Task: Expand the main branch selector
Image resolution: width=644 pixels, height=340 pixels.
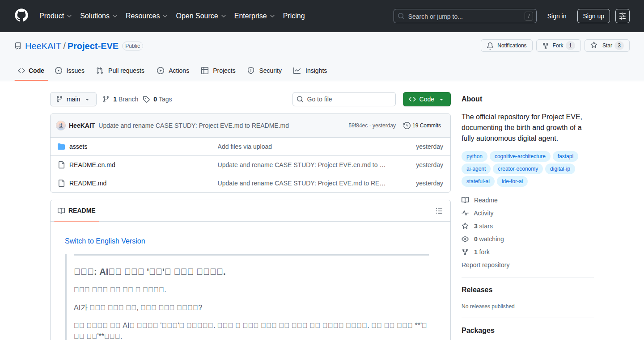Action: (73, 99)
